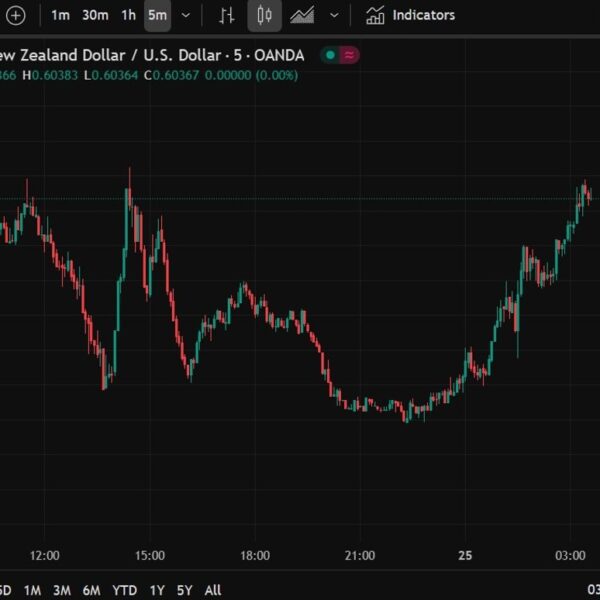Expand the chart style dropdown arrow

pyautogui.click(x=334, y=15)
